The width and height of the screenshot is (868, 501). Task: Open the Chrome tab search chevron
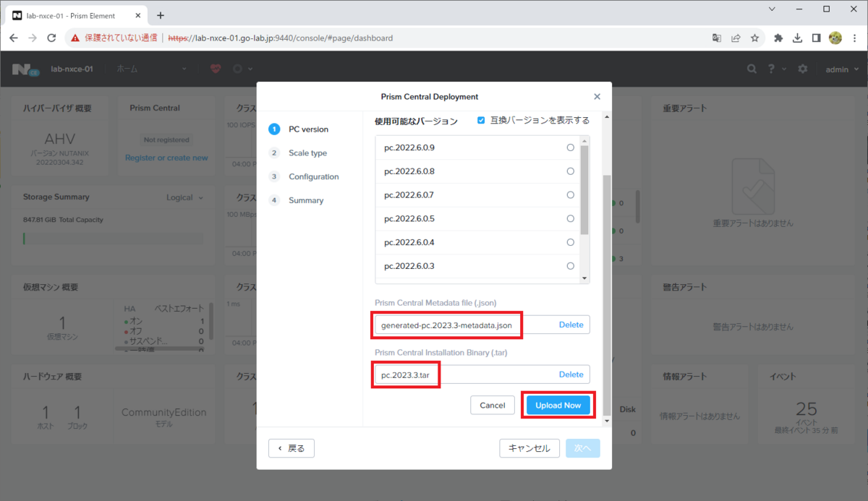tap(773, 9)
